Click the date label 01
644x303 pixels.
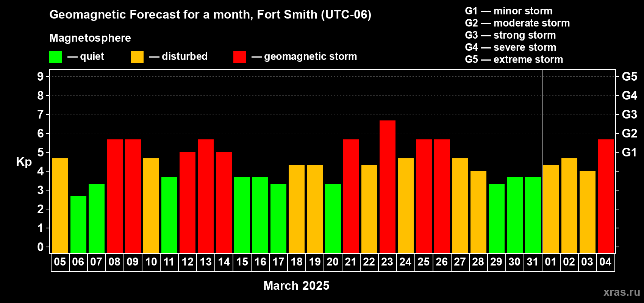coord(551,262)
